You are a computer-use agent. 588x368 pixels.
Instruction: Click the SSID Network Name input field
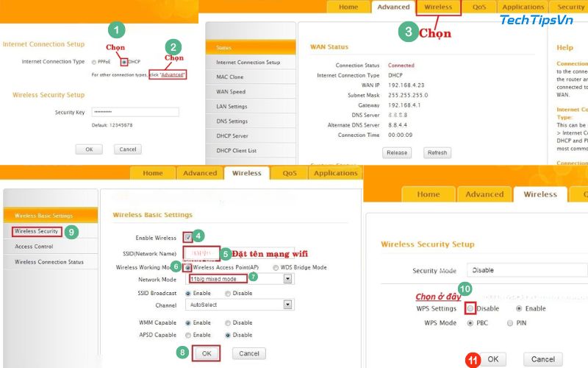tap(198, 252)
